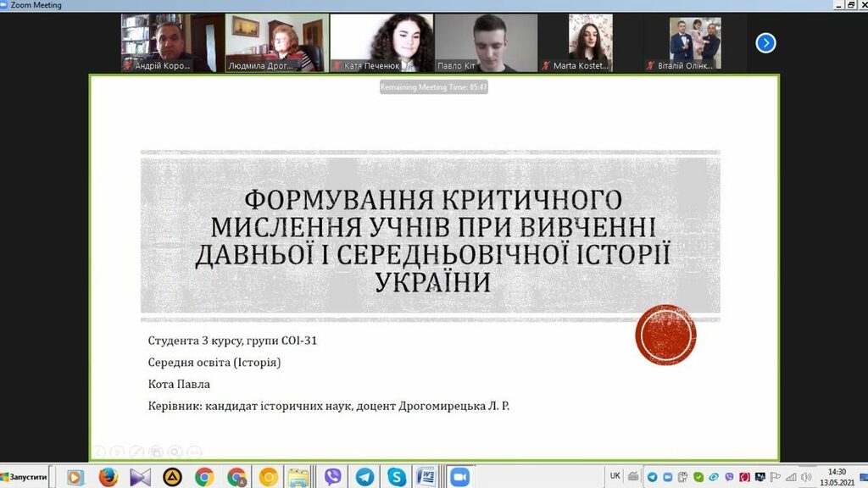
Task: Open the UK language switcher
Action: point(615,476)
